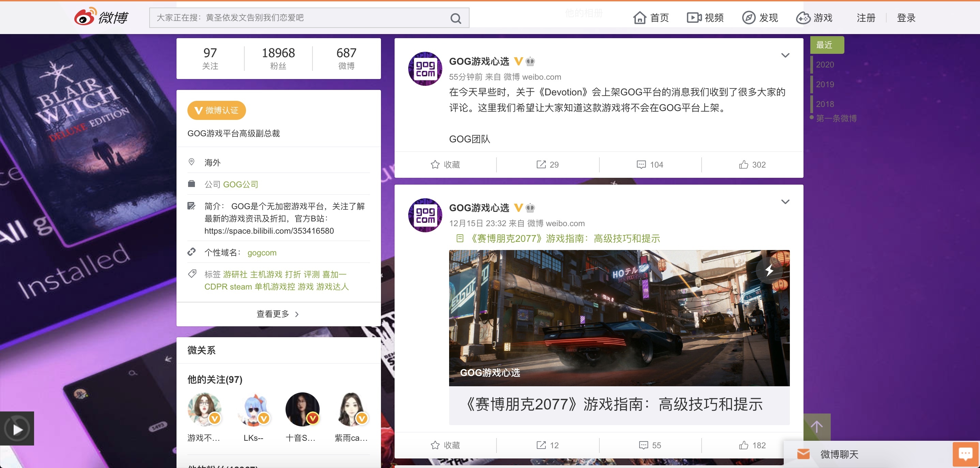
Task: Open followed user LKs-- avatar
Action: click(254, 409)
